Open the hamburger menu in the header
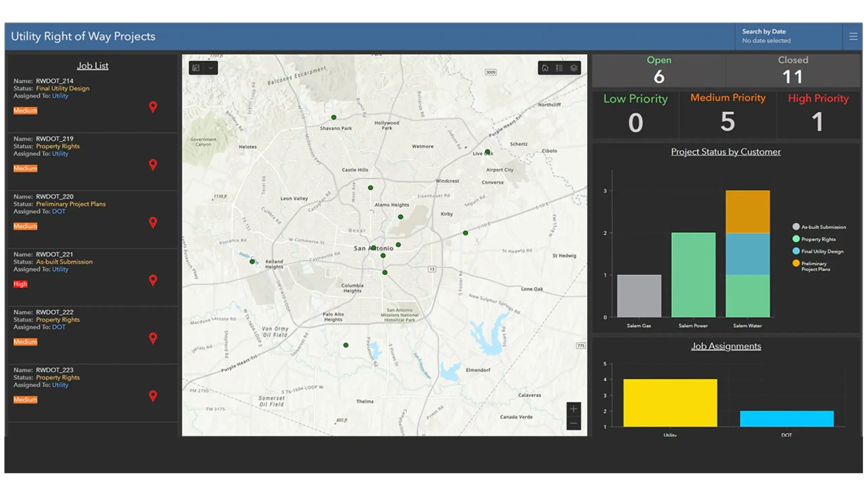The image size is (868, 489). coord(853,36)
